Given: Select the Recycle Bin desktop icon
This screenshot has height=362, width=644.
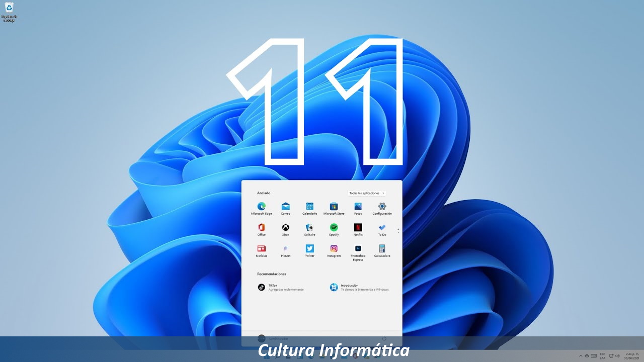Looking at the screenshot, I should coord(9,12).
